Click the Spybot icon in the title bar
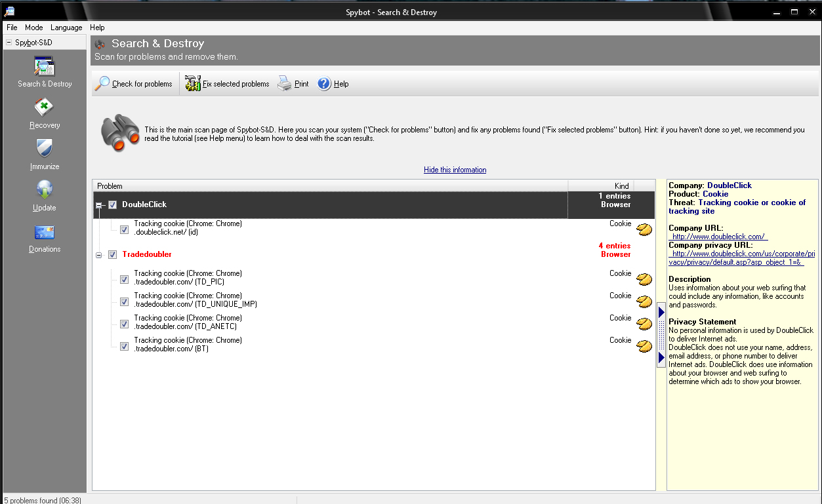The image size is (822, 504). pos(9,11)
